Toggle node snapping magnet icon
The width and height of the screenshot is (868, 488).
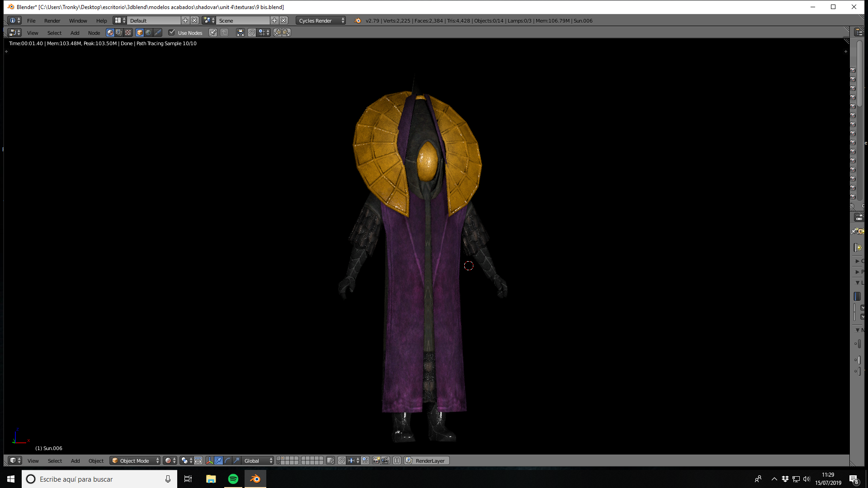point(252,33)
